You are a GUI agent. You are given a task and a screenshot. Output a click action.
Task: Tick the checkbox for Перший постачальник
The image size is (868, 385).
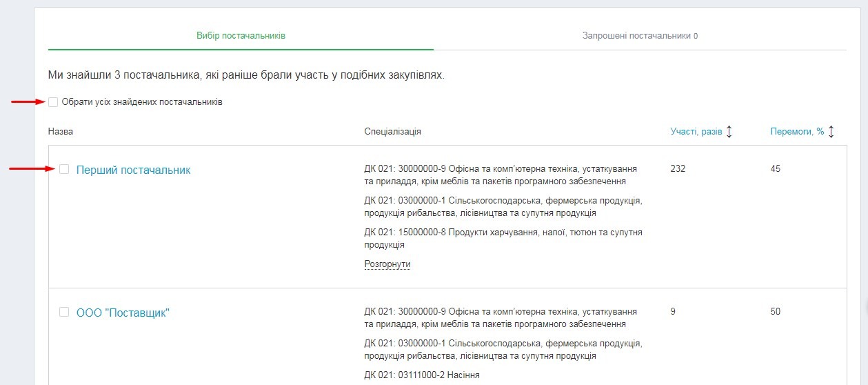pyautogui.click(x=64, y=169)
